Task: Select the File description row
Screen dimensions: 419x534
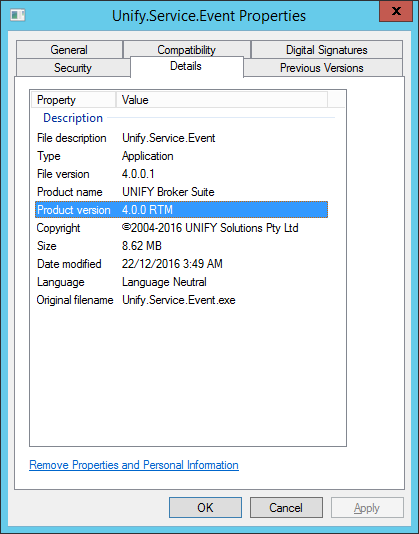Action: [181, 138]
